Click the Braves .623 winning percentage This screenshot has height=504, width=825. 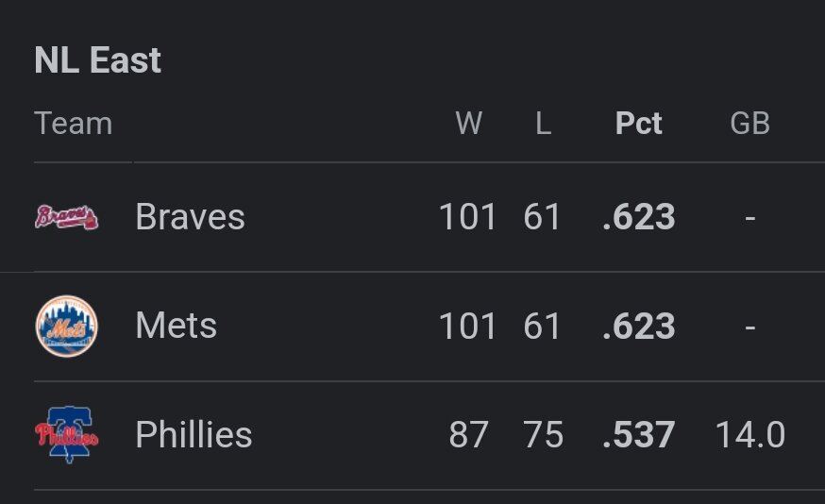click(x=639, y=217)
